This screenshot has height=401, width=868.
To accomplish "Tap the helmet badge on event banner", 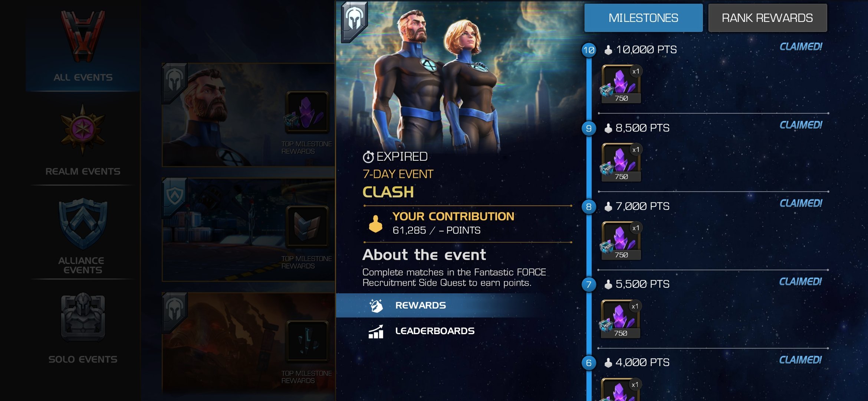I will tap(355, 20).
